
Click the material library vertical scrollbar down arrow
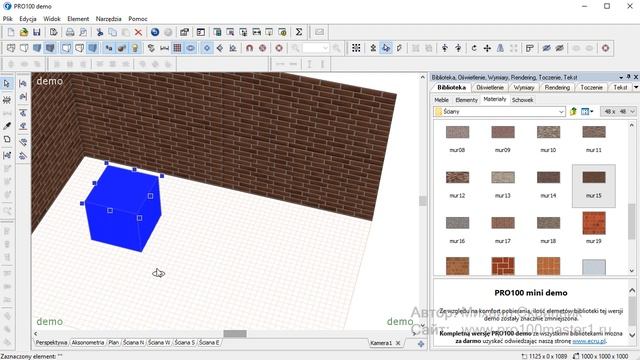click(632, 271)
